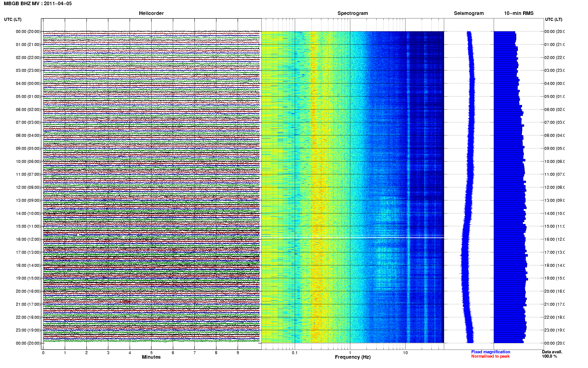Select left time label '07:00 (03:00)'
Image resolution: width=588 pixels, height=368 pixels.
(28, 122)
